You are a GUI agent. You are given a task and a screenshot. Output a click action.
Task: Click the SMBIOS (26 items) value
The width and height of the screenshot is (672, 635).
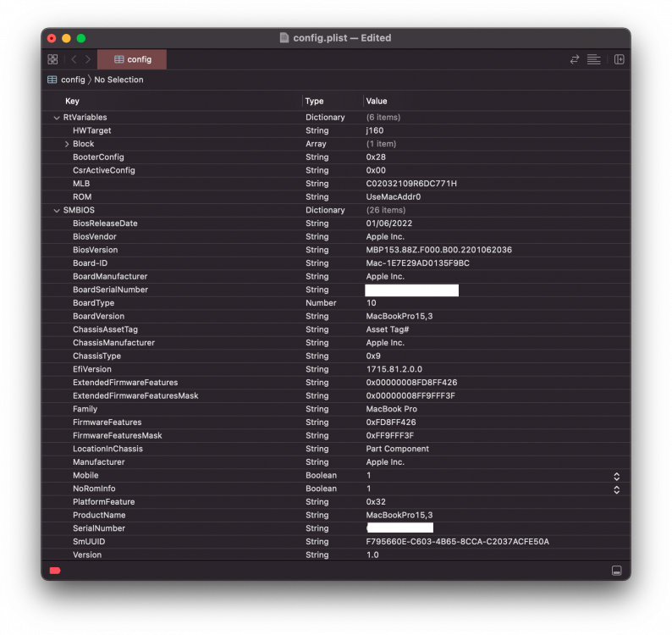point(385,211)
